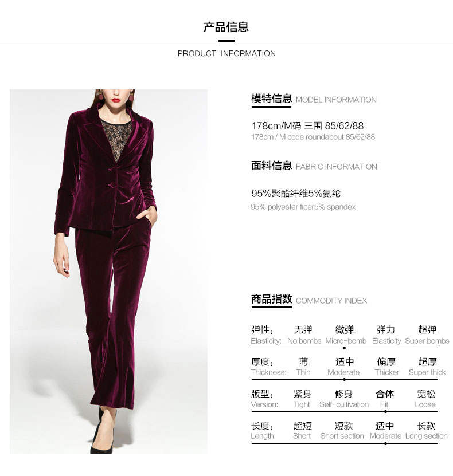
Task: Choose the 适中 Moderate thickness option
Action: [x=343, y=367]
